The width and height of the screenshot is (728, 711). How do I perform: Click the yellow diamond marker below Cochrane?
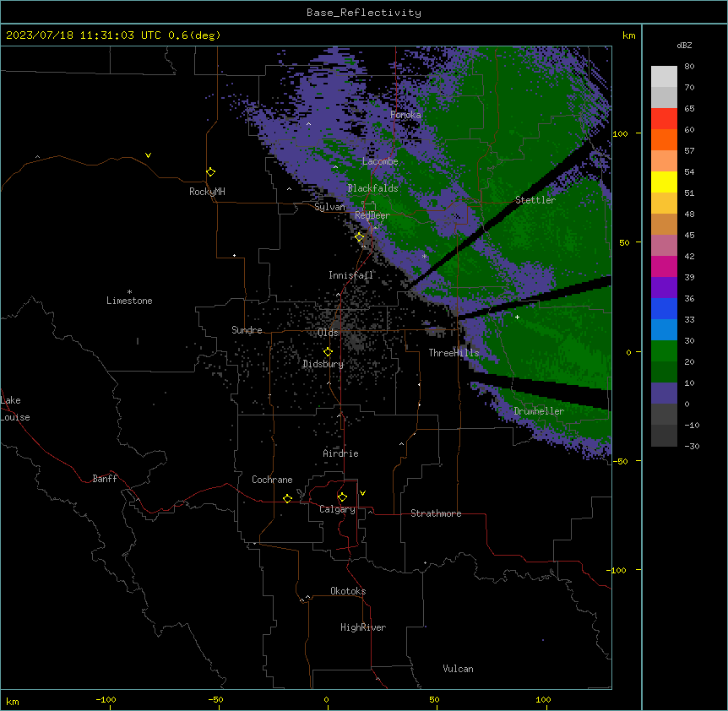click(287, 498)
